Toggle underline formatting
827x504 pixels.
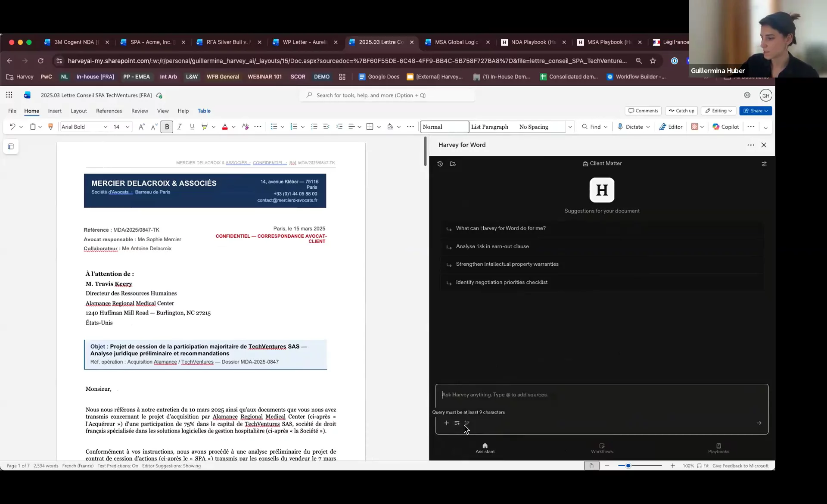click(x=192, y=127)
